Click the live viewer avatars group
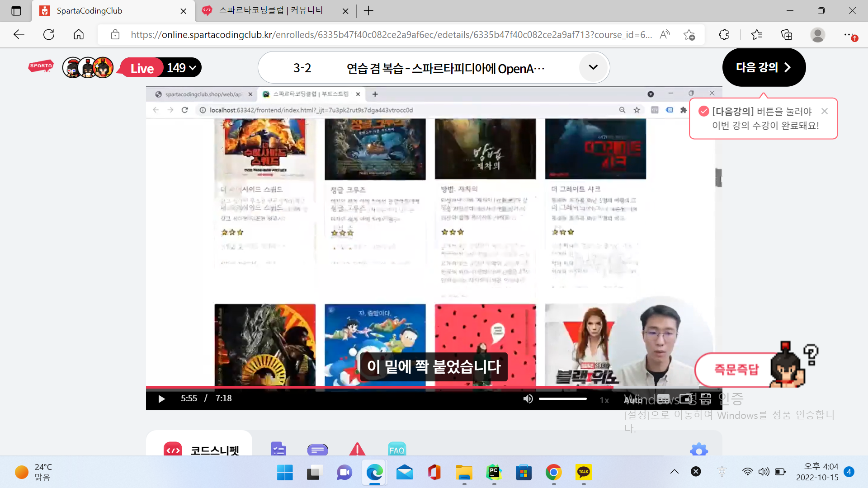The width and height of the screenshot is (868, 488). 88,68
